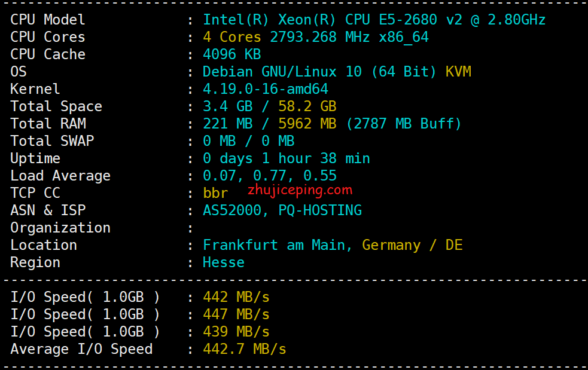Click the Average I/O Speed label
The height and width of the screenshot is (370, 588).
(x=81, y=349)
